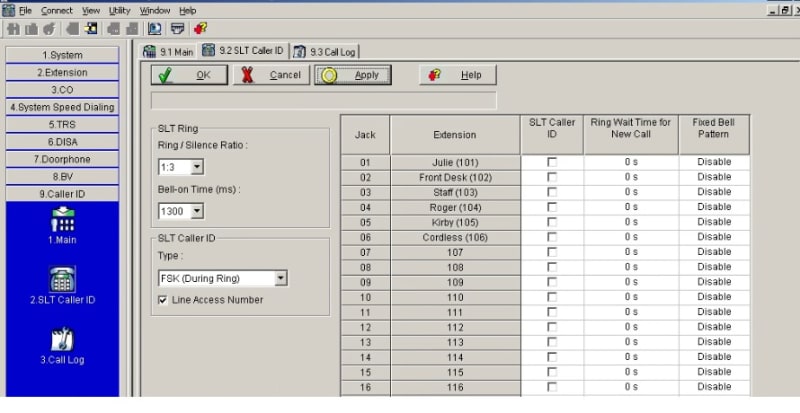Screen dimensions: 800x413
Task: Toggle SLT Caller ID for extension 110
Action: tap(552, 297)
